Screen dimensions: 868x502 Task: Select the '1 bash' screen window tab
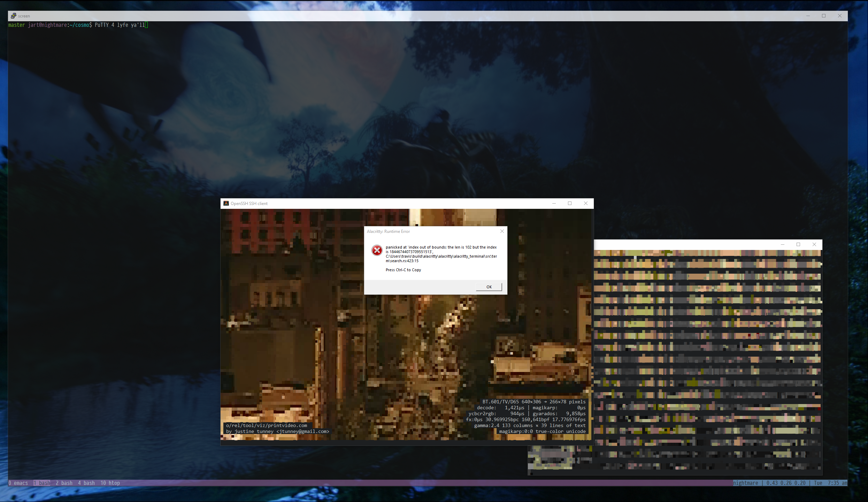click(x=42, y=483)
